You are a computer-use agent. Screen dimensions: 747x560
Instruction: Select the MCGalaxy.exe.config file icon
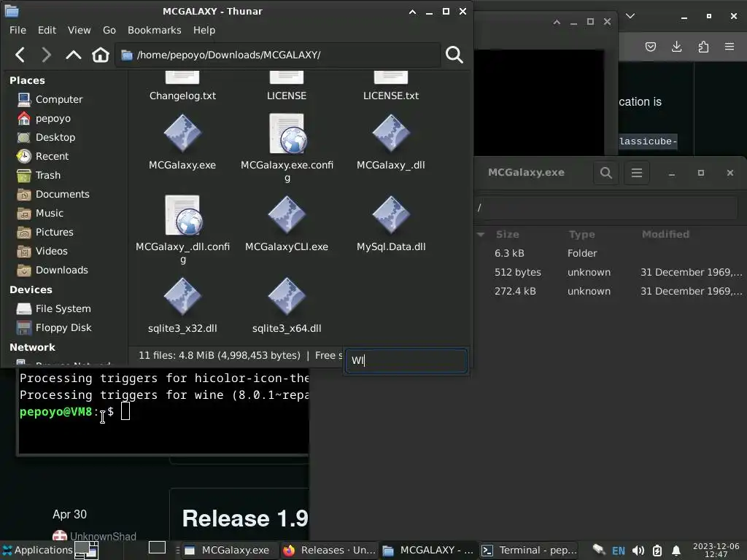click(x=287, y=133)
